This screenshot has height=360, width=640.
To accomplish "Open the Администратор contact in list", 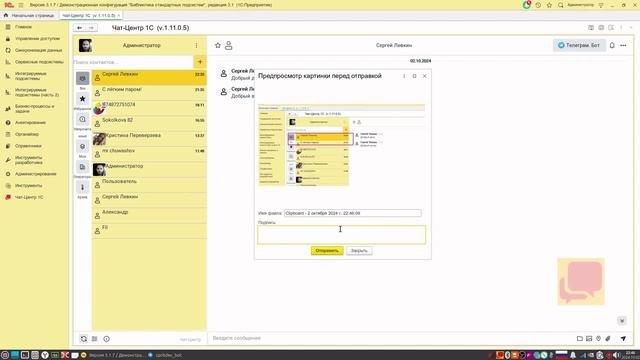I will click(149, 169).
